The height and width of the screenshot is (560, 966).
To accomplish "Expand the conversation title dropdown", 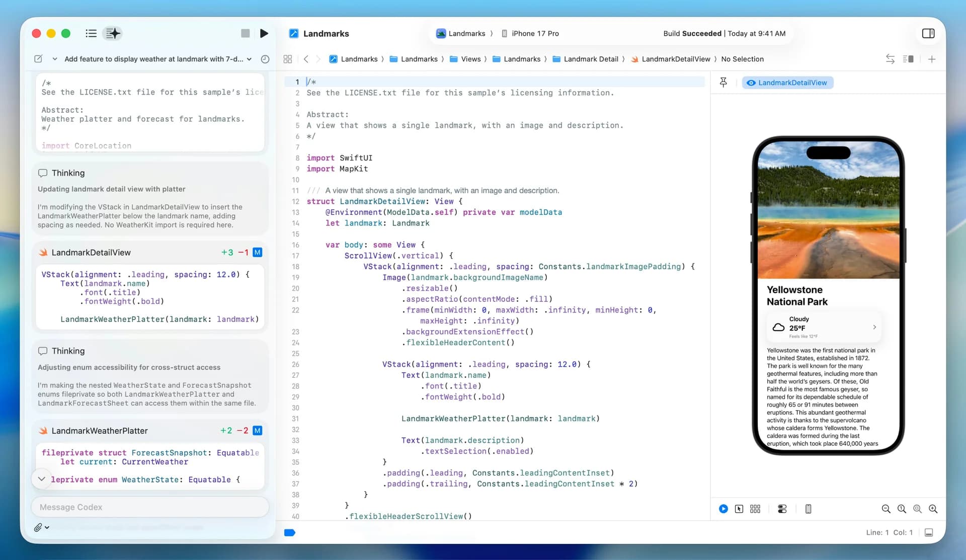I will coord(249,59).
